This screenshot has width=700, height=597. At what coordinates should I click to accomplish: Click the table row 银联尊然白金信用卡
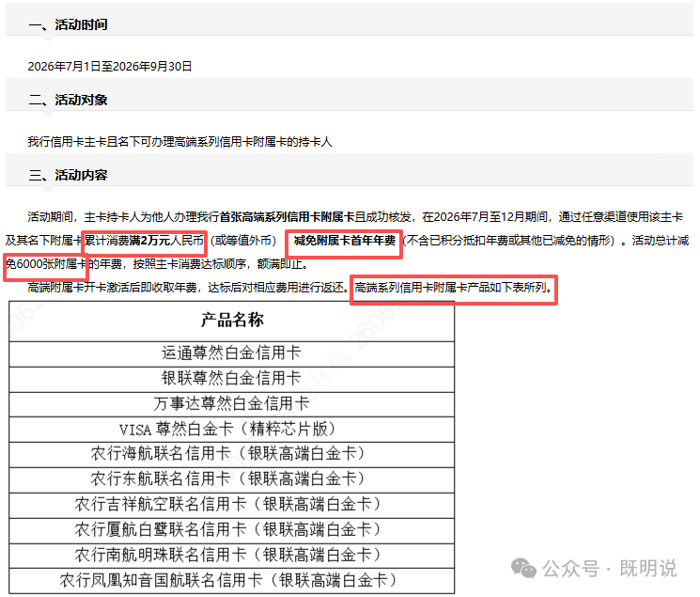coord(232,379)
